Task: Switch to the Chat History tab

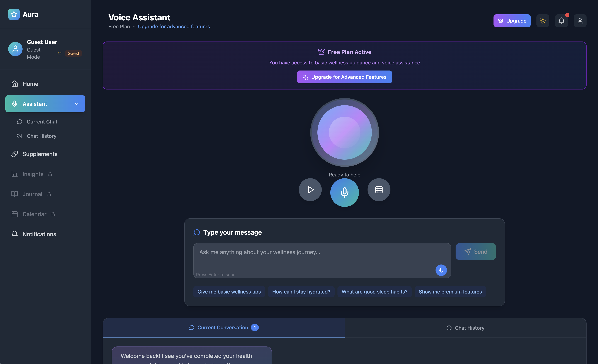Action: click(465, 328)
